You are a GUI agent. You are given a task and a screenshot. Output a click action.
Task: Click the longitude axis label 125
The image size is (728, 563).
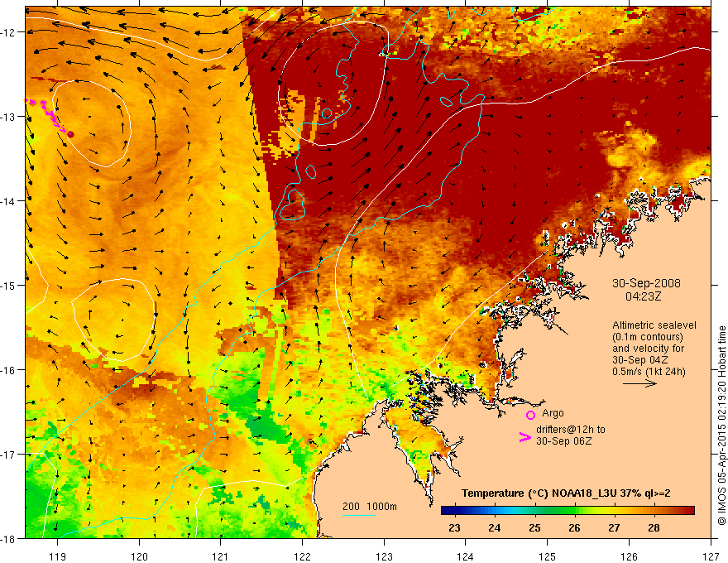click(x=548, y=556)
